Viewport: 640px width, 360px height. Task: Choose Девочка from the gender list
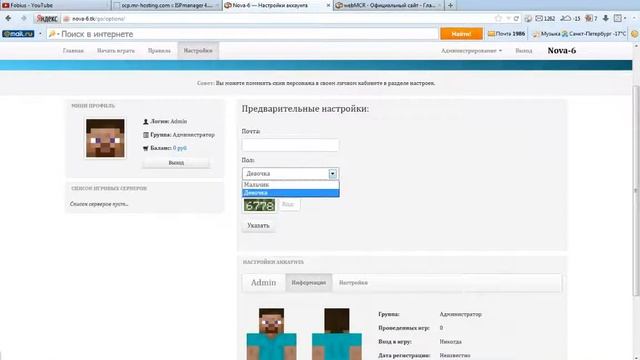(290, 193)
